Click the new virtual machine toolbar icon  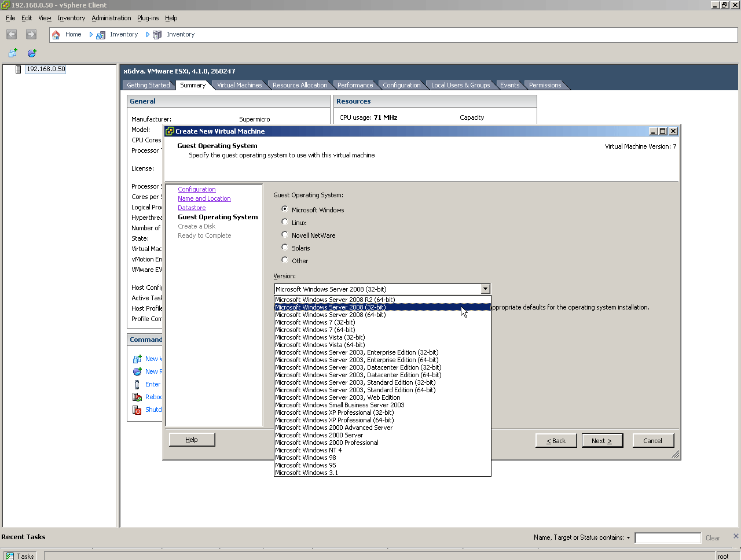13,53
